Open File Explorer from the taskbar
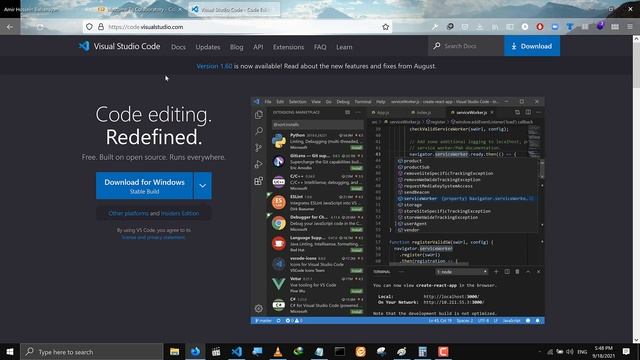640x360 pixels. [x=174, y=351]
